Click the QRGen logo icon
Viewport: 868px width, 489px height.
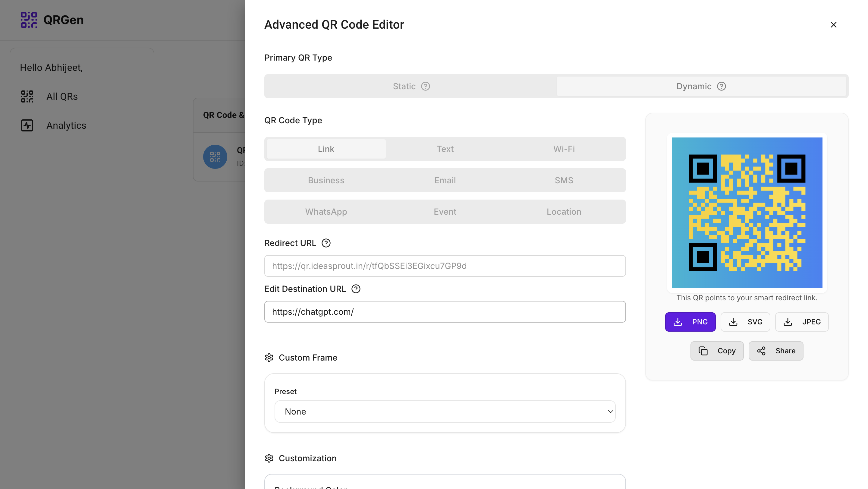point(29,20)
